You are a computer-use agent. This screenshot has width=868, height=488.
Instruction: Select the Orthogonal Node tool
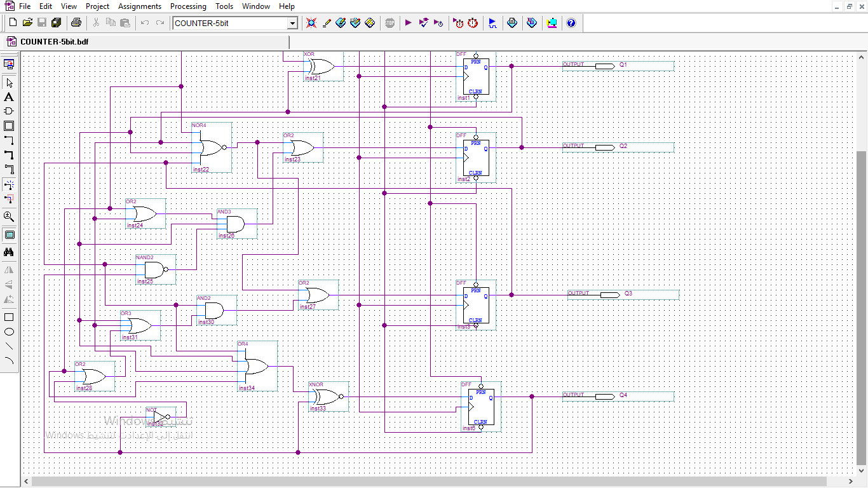point(9,140)
